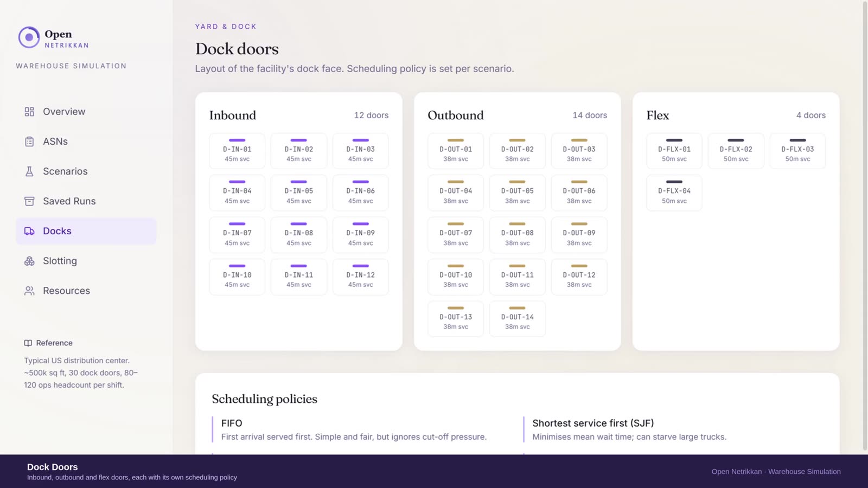Click the Scheduling policies heading
The image size is (868, 488).
pyautogui.click(x=265, y=399)
